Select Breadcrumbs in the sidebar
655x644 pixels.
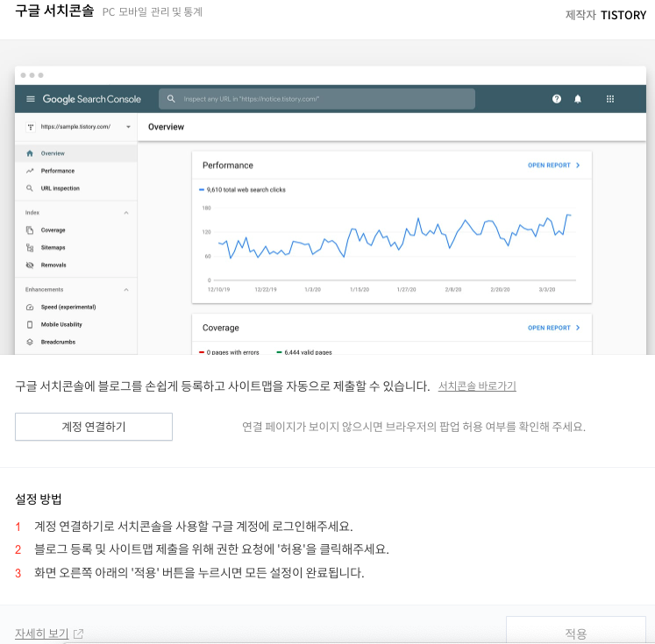point(75,343)
